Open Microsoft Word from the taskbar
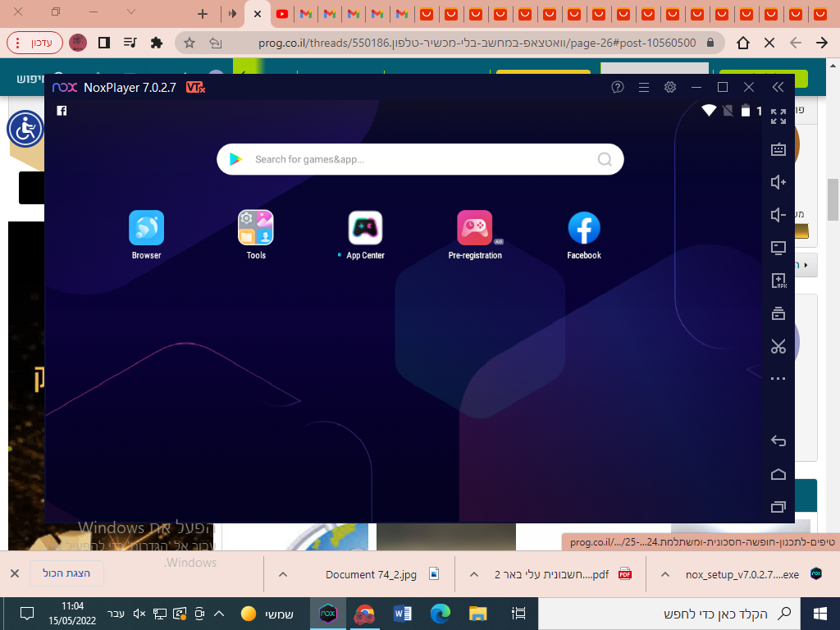Image resolution: width=840 pixels, height=630 pixels. point(403,614)
